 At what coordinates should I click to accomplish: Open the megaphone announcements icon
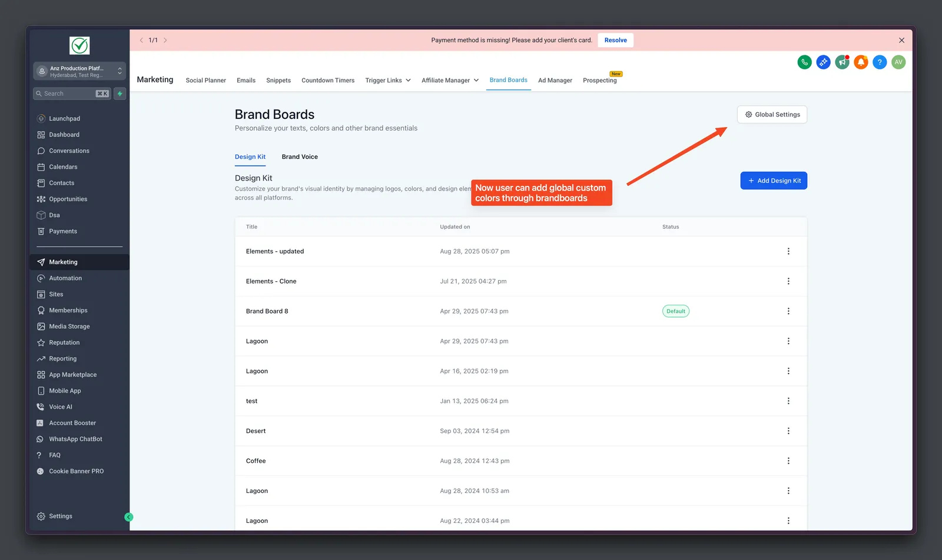pos(842,62)
